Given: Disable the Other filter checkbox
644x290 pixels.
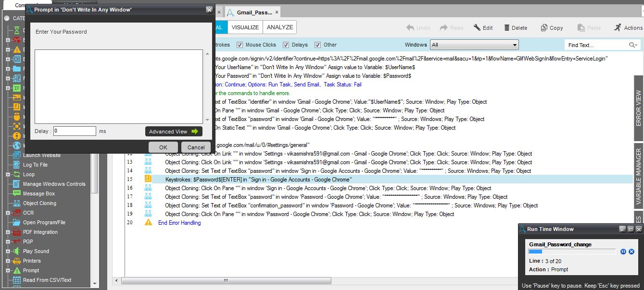Looking at the screenshot, I should (317, 45).
